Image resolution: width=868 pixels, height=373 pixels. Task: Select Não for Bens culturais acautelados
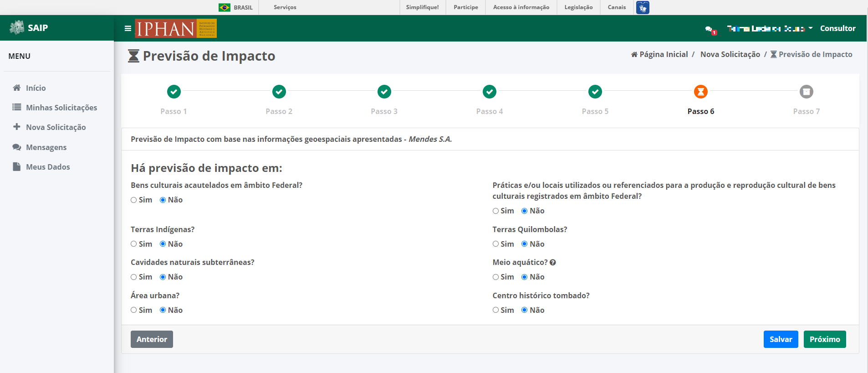pyautogui.click(x=163, y=200)
